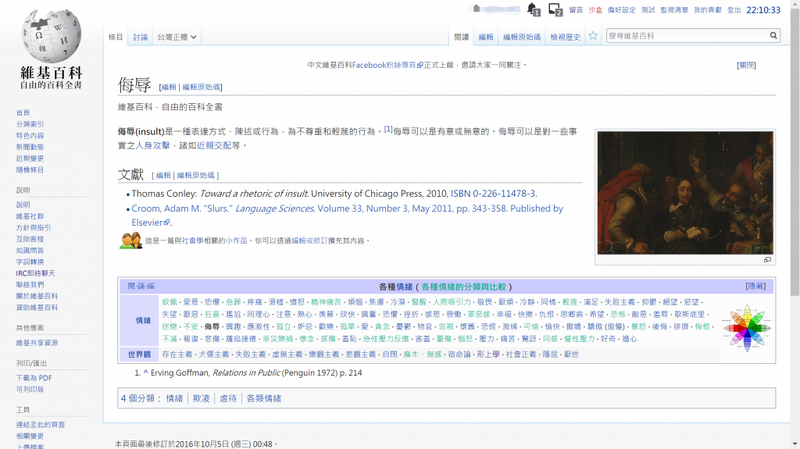Open 留言 talk link in user bar

576,10
